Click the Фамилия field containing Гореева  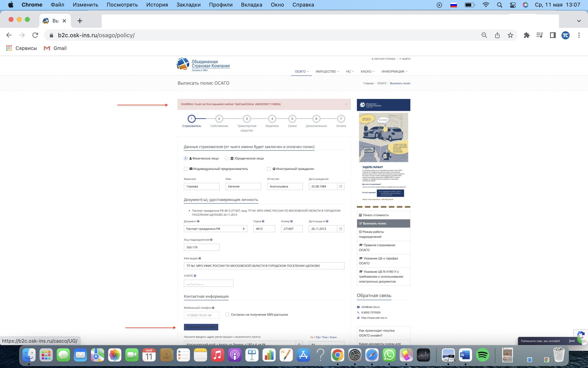pos(202,186)
